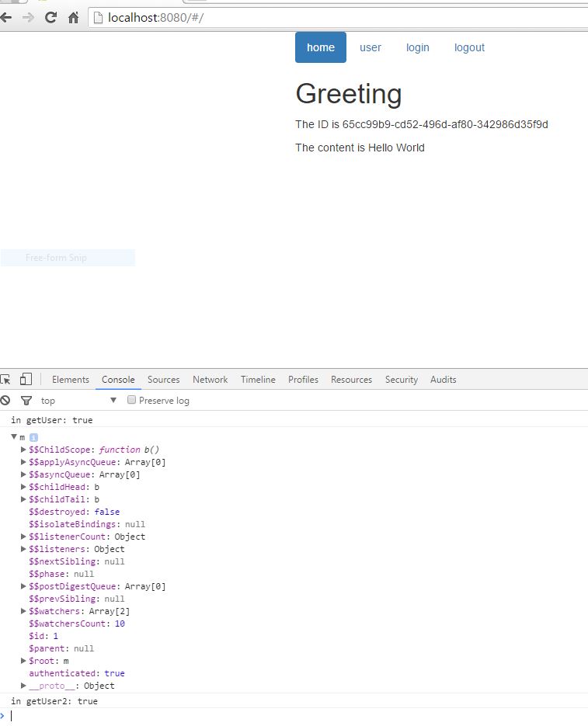The image size is (588, 726).
Task: Switch to the Network tab
Action: (x=210, y=379)
